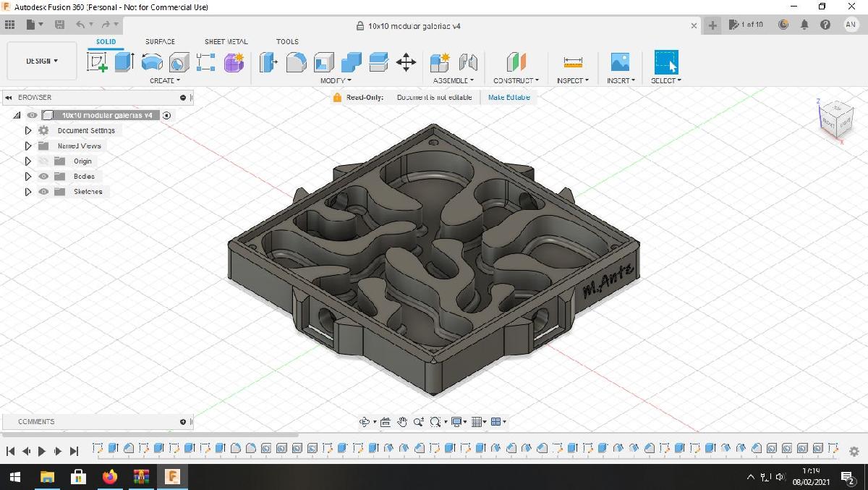Select the Press Pull tool
Screen dimensions: 868x490
tap(269, 62)
